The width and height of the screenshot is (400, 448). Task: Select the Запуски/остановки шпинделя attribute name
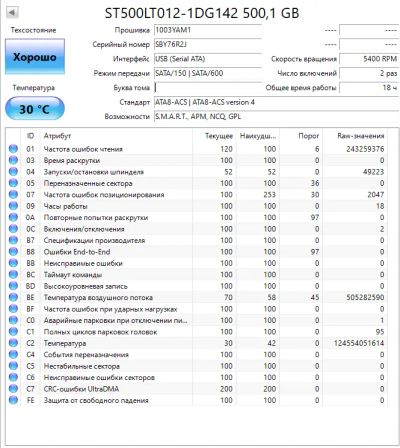[x=94, y=172]
